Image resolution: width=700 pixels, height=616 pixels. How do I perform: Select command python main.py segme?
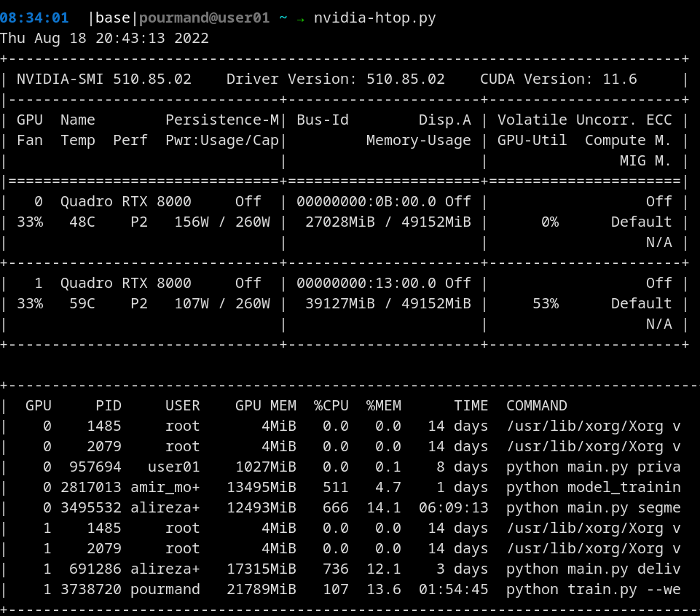pos(594,508)
